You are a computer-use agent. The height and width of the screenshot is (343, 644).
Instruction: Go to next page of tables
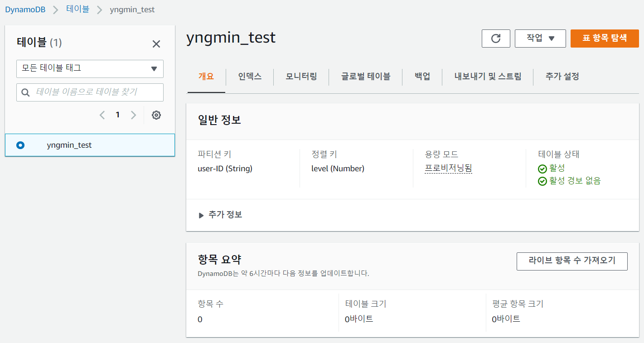point(133,115)
